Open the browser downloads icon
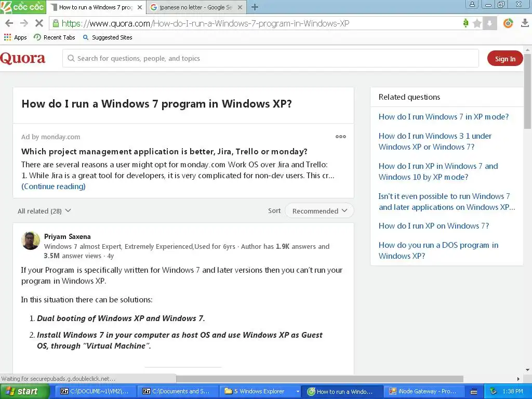Viewport: 532px width, 399px height. [525, 23]
